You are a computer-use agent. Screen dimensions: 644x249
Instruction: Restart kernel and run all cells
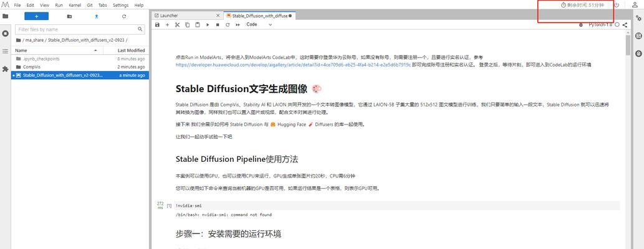pos(238,25)
